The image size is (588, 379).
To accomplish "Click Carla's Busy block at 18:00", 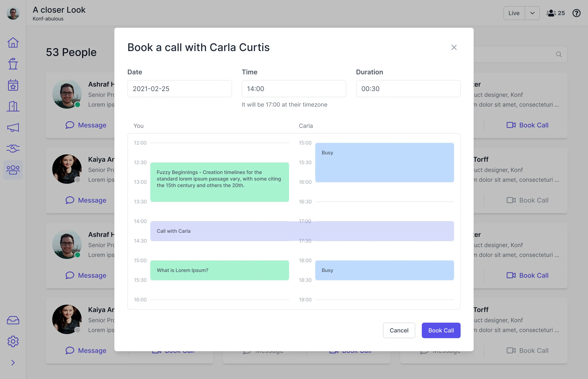I will pyautogui.click(x=384, y=270).
